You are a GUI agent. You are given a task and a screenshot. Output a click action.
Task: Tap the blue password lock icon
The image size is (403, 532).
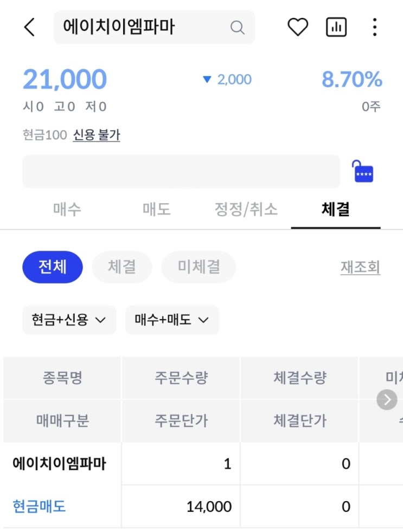[x=363, y=172]
